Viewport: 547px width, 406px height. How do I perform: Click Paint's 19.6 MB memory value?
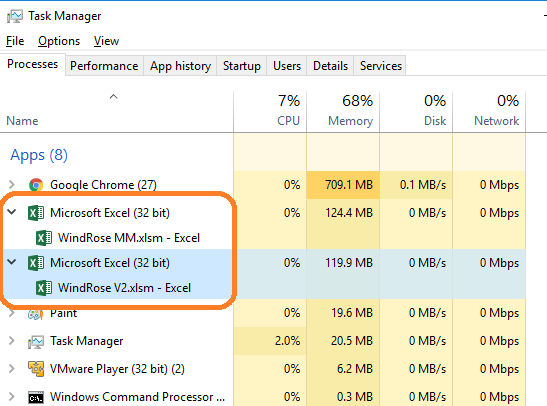click(352, 313)
